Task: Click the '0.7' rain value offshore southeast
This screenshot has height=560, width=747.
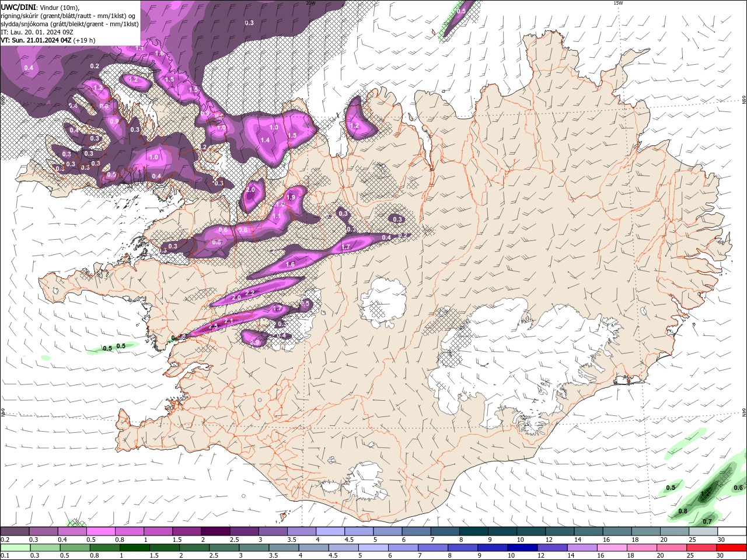Action: [x=707, y=521]
